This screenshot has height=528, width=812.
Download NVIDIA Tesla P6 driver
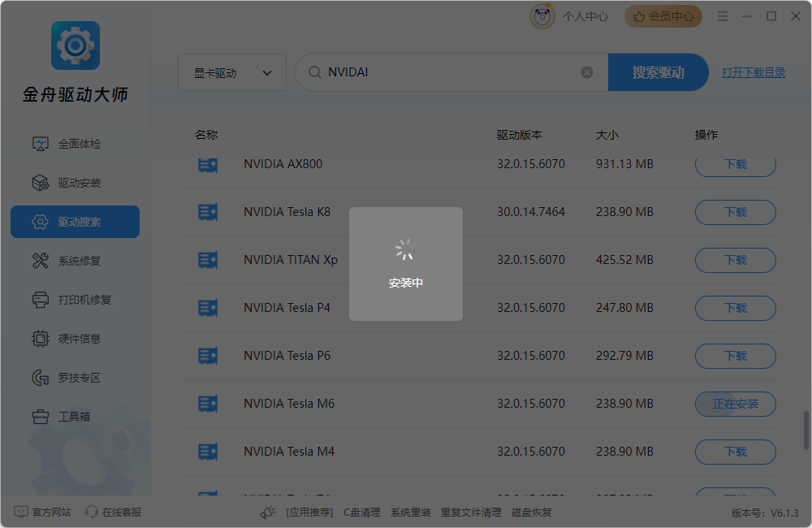[736, 356]
